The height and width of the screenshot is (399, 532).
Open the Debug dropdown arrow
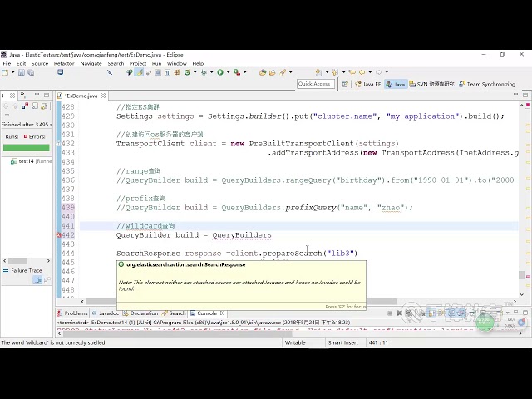211,72
